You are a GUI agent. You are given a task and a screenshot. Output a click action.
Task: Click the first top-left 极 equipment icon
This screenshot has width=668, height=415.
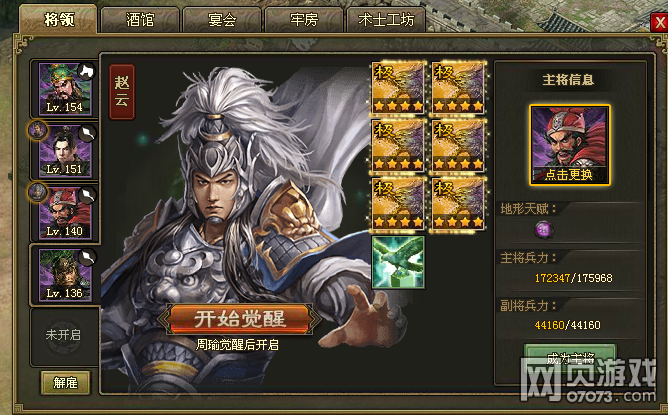point(398,87)
